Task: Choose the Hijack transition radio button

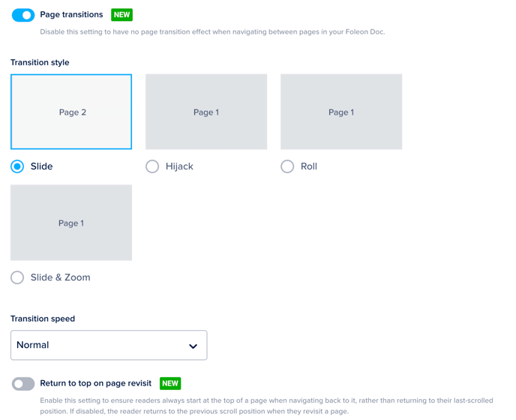Action: click(x=152, y=166)
